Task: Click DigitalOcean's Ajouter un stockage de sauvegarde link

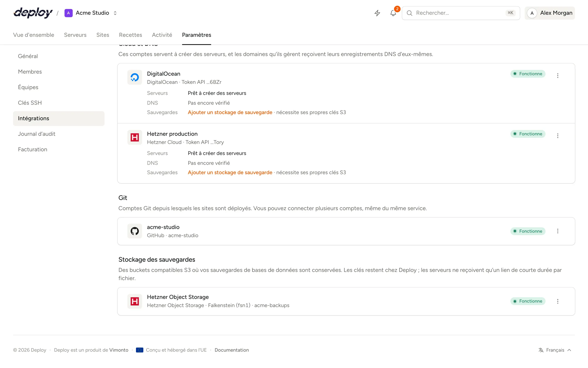Action: click(x=230, y=112)
